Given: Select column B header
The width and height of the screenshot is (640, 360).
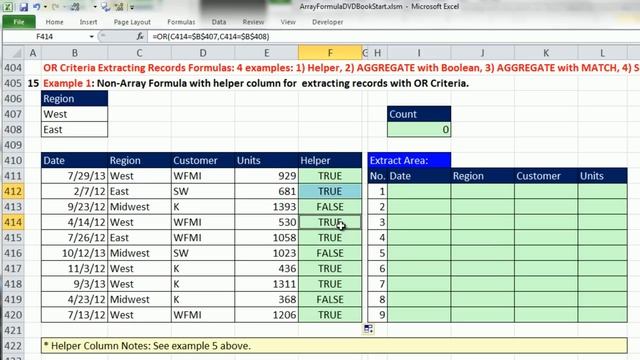Looking at the screenshot, I should [74, 53].
